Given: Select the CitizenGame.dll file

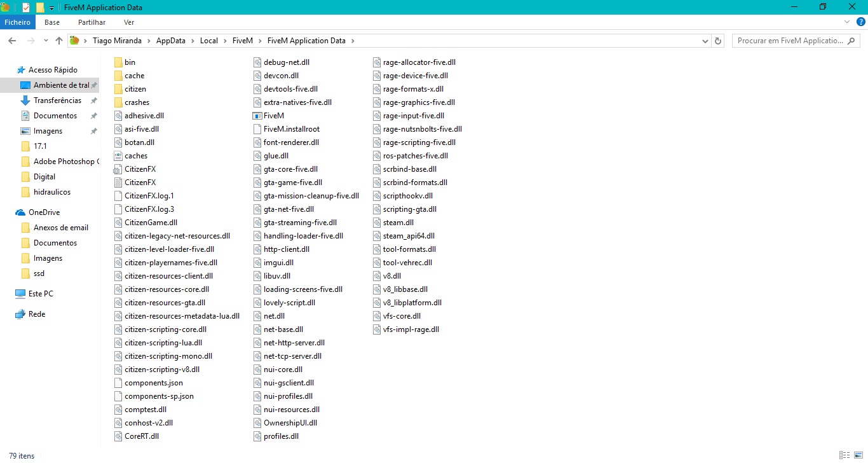Looking at the screenshot, I should [x=146, y=223].
